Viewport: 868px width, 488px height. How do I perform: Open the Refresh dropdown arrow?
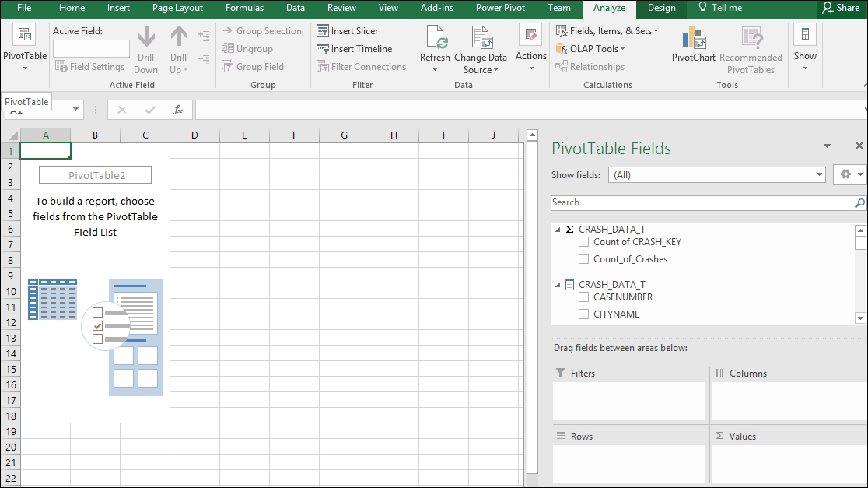click(435, 70)
